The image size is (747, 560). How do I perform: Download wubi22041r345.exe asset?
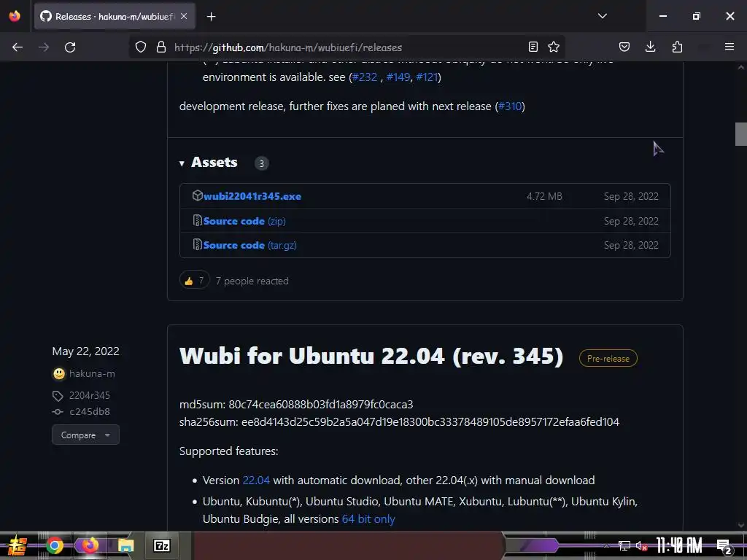[252, 196]
